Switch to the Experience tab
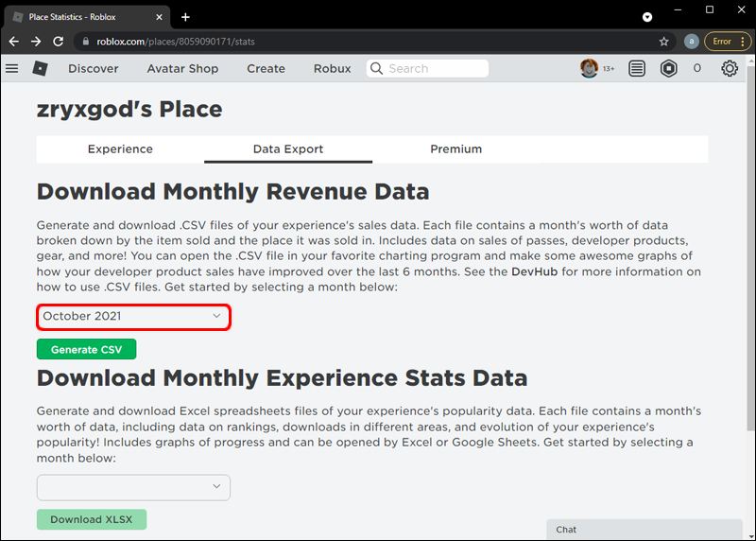Screen dimensions: 756x541 click(x=120, y=149)
